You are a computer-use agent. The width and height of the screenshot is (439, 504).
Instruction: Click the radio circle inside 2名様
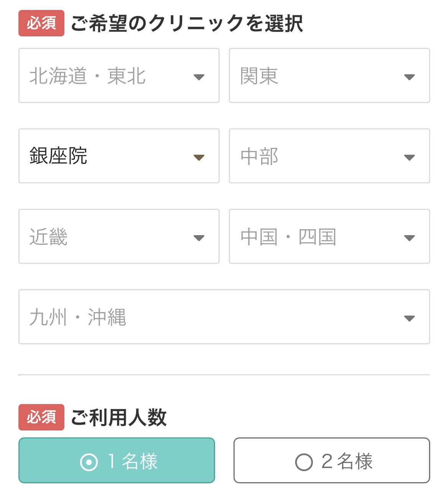[x=304, y=462]
